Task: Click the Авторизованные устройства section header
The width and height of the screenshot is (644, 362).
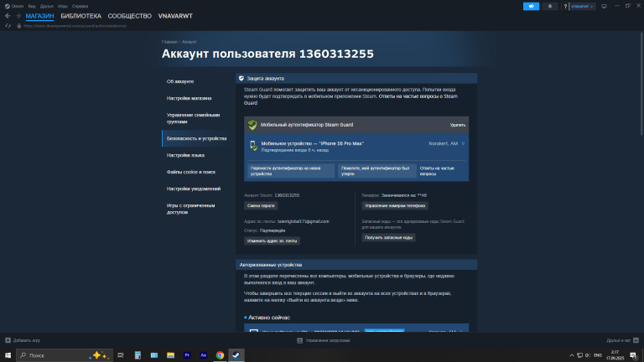Action: tap(356, 265)
